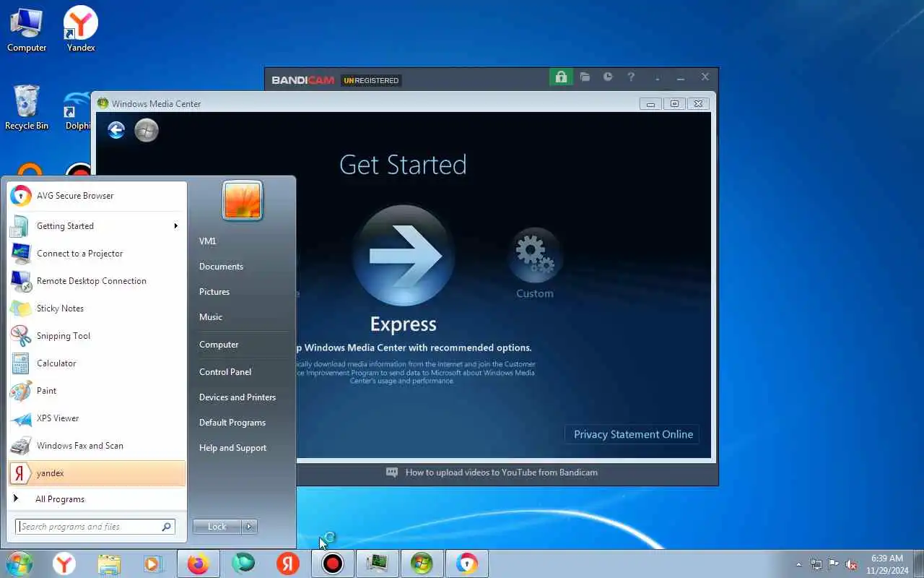Launch the Snipping Tool
This screenshot has height=578, width=924.
tap(97, 336)
